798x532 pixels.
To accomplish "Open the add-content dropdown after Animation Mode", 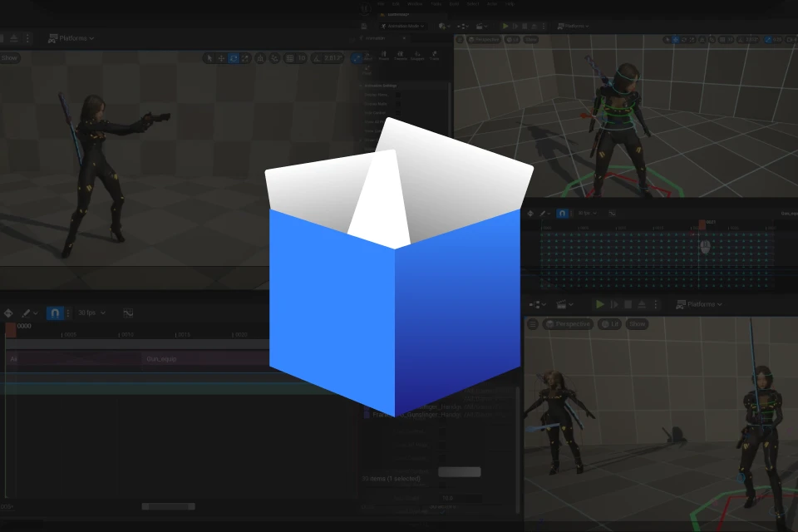I will [444, 26].
